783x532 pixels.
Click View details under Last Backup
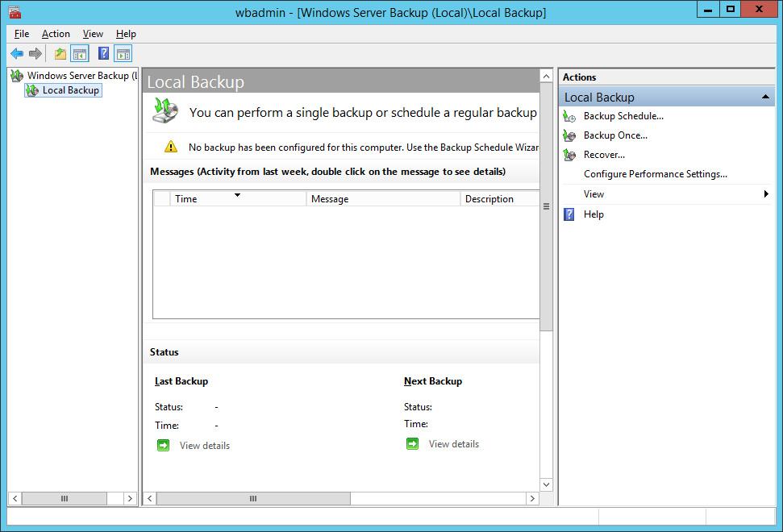204,446
